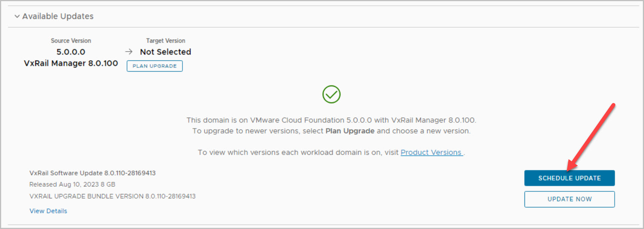Click the bold Plan Upgrade text in the message
This screenshot has width=644, height=229.
click(x=350, y=131)
